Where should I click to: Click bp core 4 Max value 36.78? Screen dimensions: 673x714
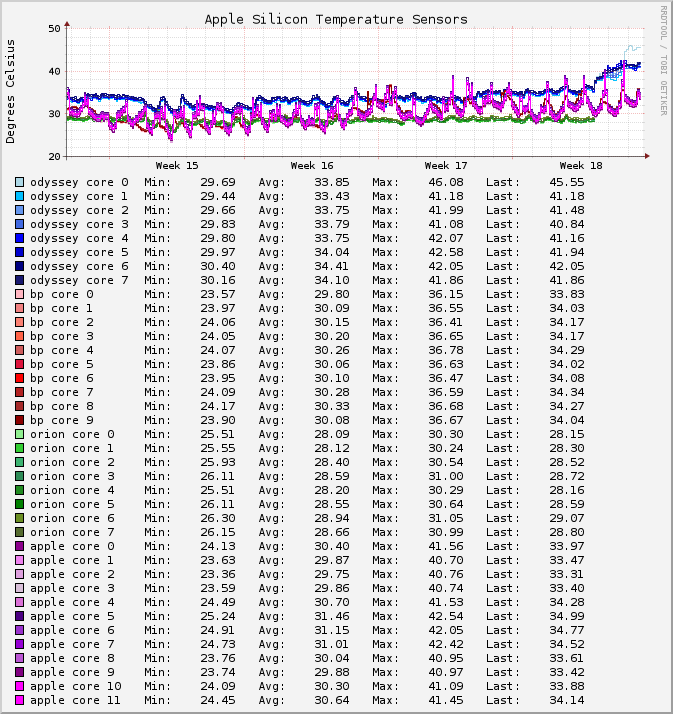(x=446, y=351)
